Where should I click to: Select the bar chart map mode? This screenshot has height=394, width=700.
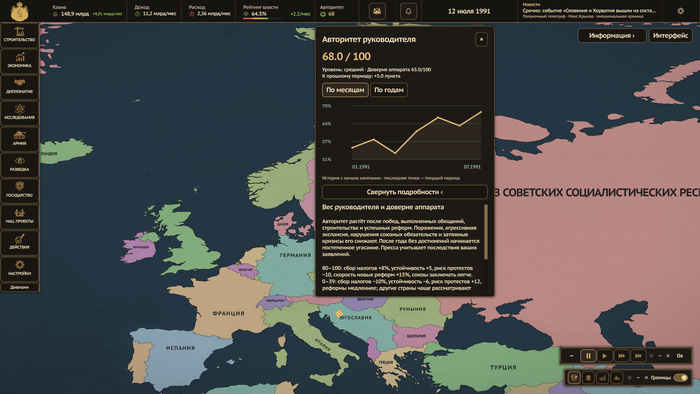tap(602, 377)
